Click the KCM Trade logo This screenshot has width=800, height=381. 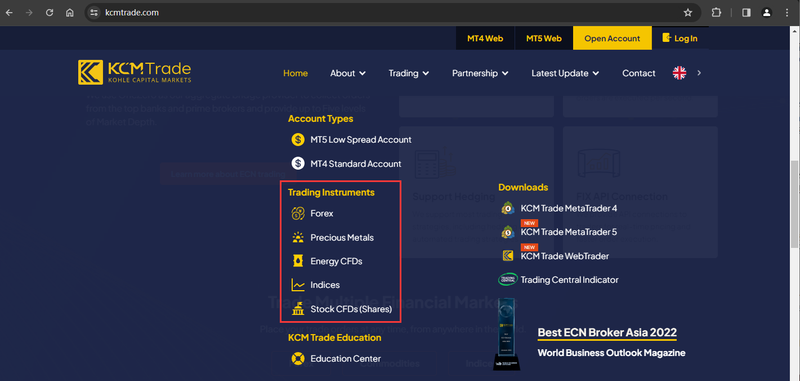pyautogui.click(x=135, y=72)
